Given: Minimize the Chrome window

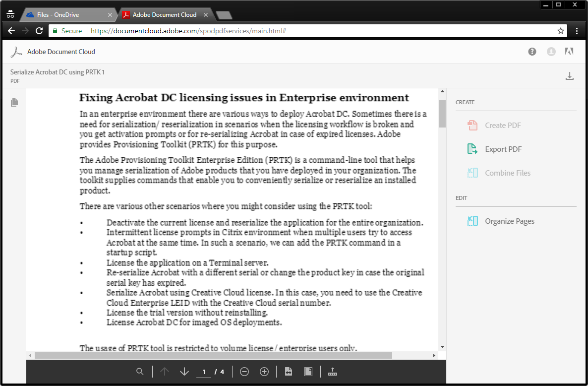Looking at the screenshot, I should pos(546,5).
